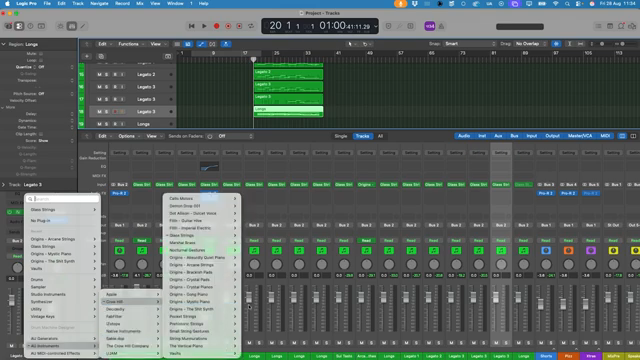
Task: Open the tracks area Functions dropdown menu
Action: pos(131,44)
